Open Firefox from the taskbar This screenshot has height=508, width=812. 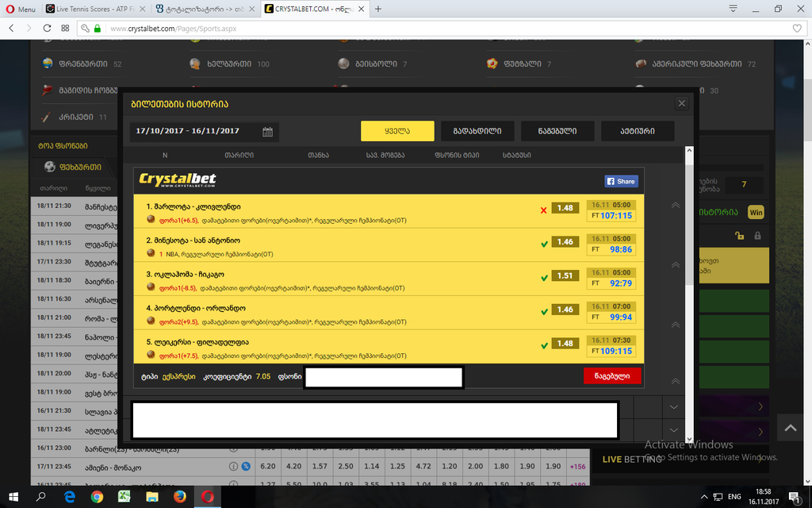180,497
